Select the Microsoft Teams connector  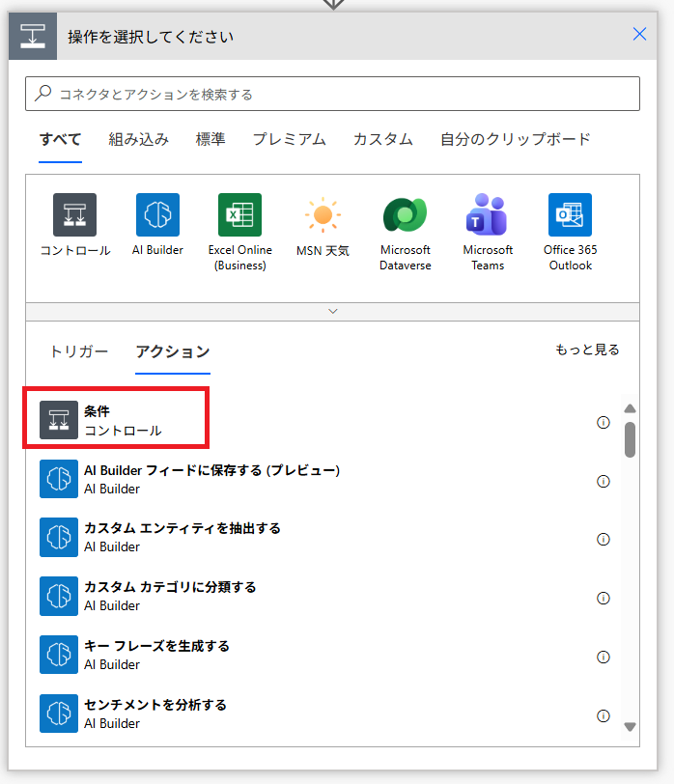(x=488, y=215)
